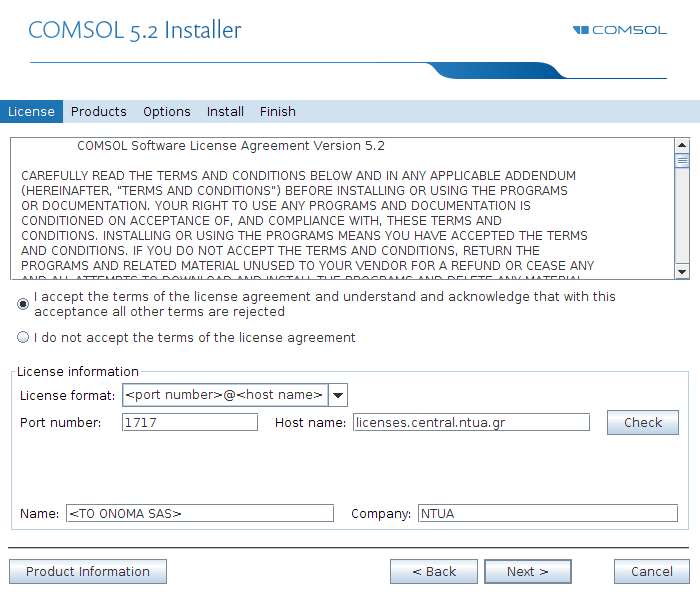700x592 pixels.
Task: Select the accept license terms radio button
Action: [x=23, y=304]
